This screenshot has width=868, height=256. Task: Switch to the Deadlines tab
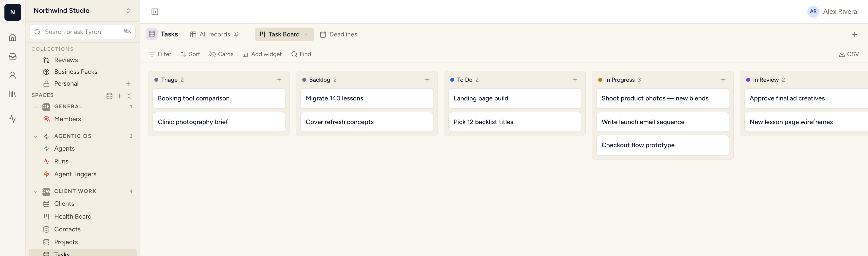[x=338, y=34]
